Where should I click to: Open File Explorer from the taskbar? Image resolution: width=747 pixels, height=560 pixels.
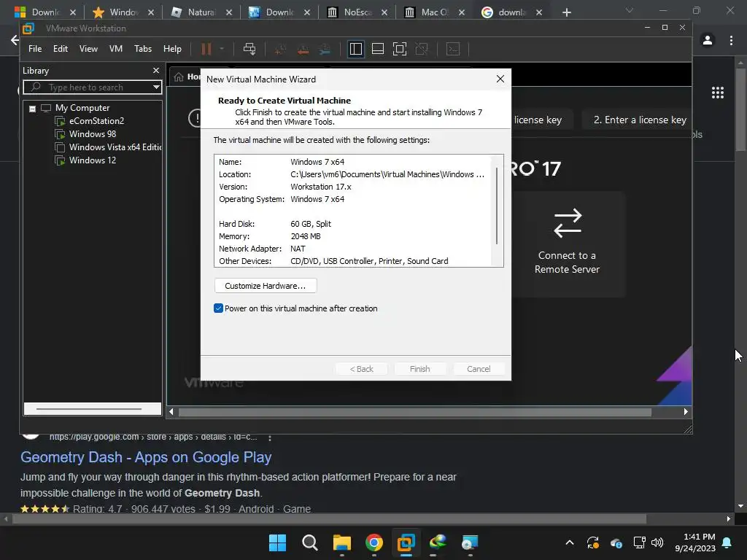(341, 542)
